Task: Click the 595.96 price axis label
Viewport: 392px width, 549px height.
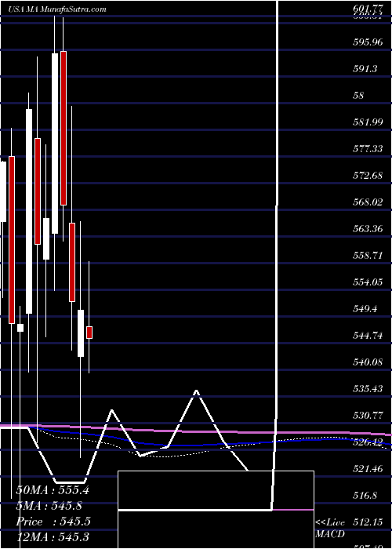Action: pyautogui.click(x=367, y=42)
